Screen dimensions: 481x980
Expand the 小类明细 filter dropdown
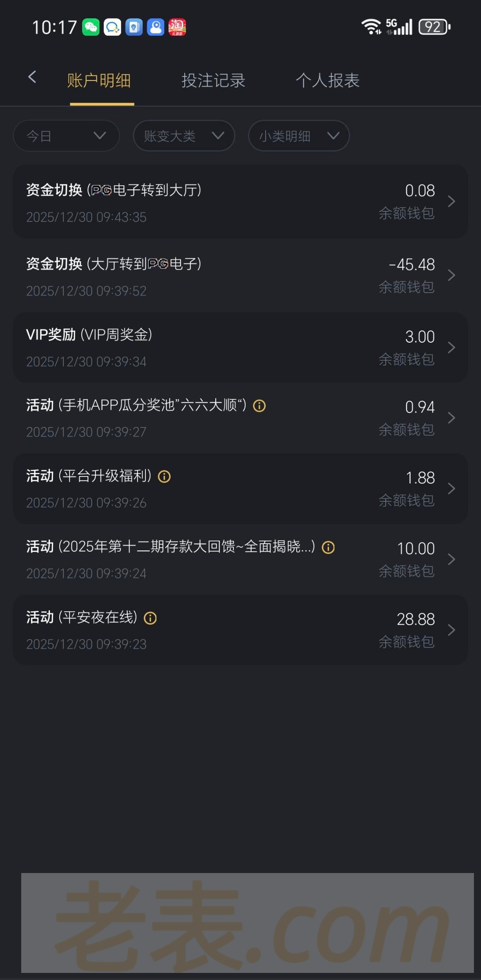pyautogui.click(x=299, y=136)
